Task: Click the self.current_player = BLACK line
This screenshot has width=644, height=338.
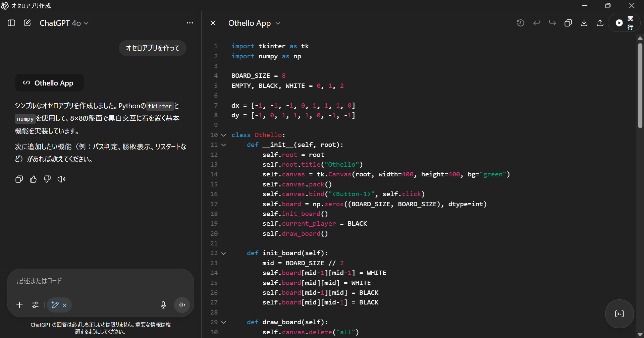Action: pos(315,224)
